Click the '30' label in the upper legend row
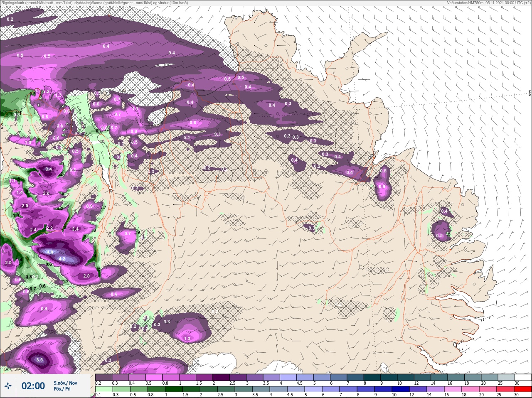Image resolution: width=532 pixels, height=398 pixels. pos(517,383)
